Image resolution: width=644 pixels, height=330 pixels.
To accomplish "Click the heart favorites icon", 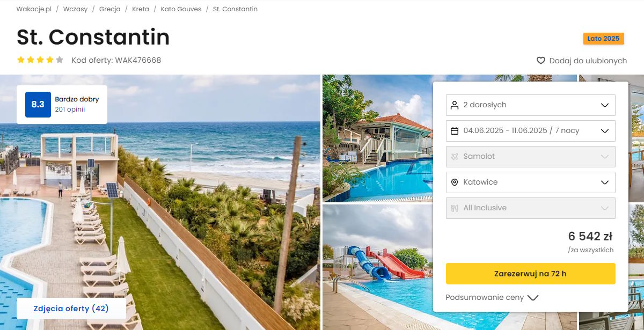I will [x=541, y=61].
